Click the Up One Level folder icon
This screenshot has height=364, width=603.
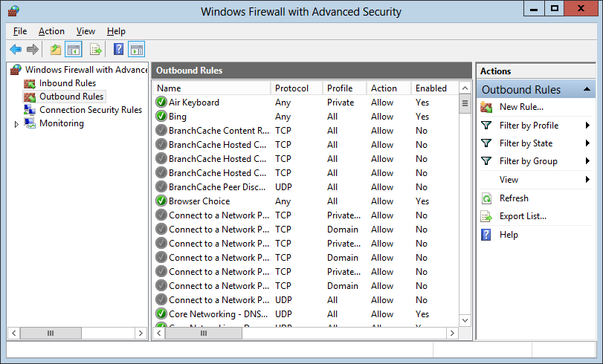pyautogui.click(x=56, y=50)
